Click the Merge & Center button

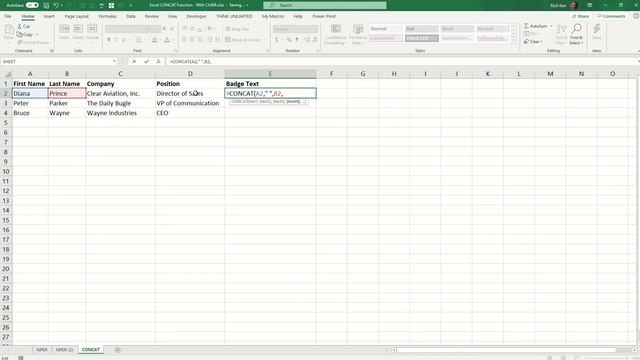[242, 40]
